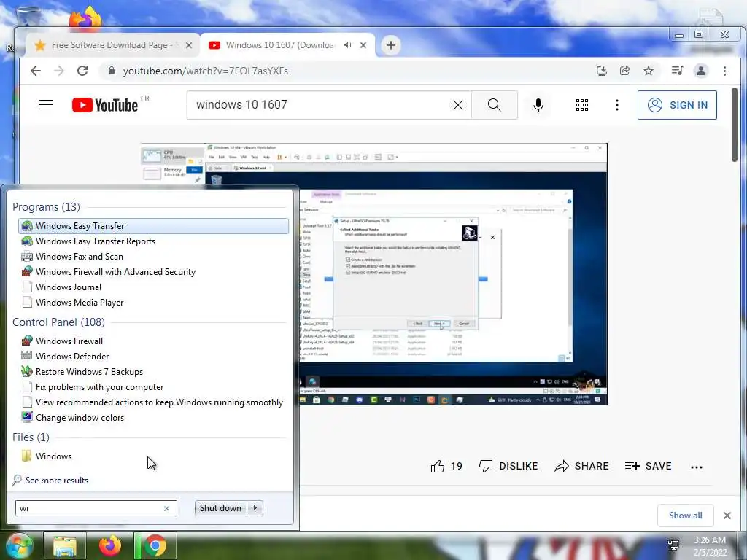Open Windows Defender

[x=153, y=356]
